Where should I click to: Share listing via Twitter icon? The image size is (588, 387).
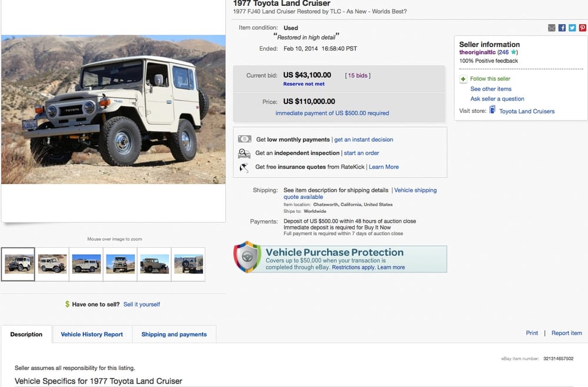pyautogui.click(x=572, y=28)
